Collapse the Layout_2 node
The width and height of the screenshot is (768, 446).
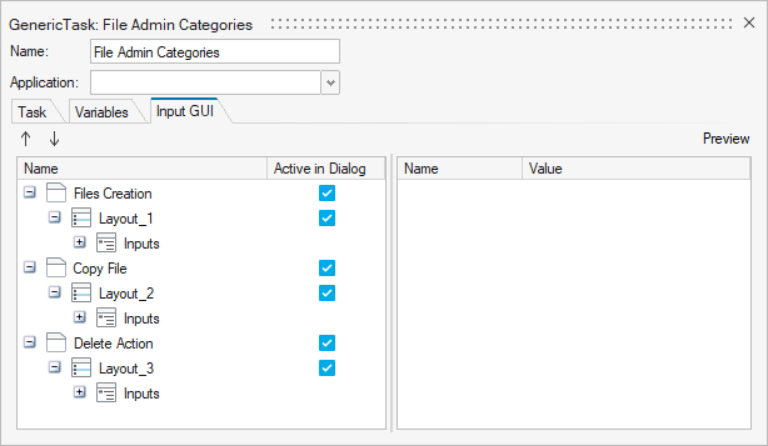(55, 292)
